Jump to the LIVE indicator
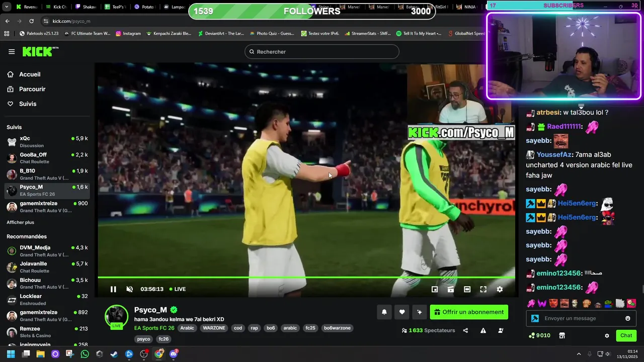 click(x=178, y=289)
